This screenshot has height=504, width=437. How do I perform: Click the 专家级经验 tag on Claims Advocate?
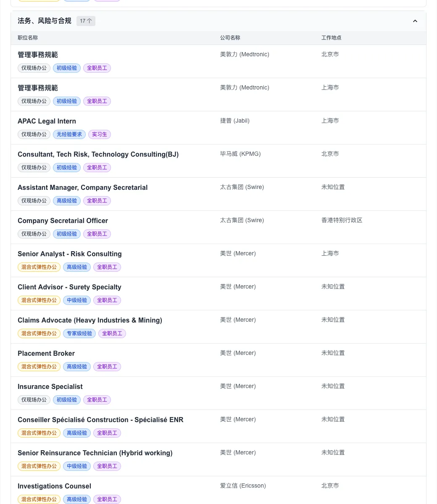[79, 333]
